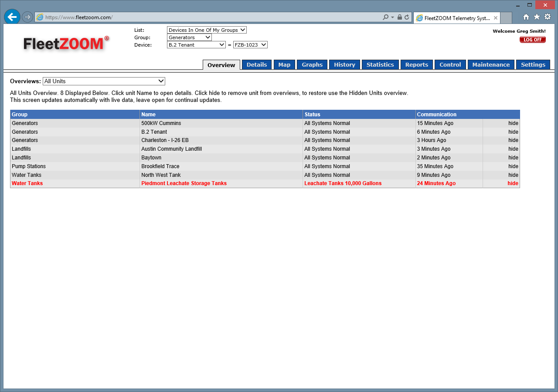Open the browser Home icon
The image size is (558, 392).
point(526,17)
